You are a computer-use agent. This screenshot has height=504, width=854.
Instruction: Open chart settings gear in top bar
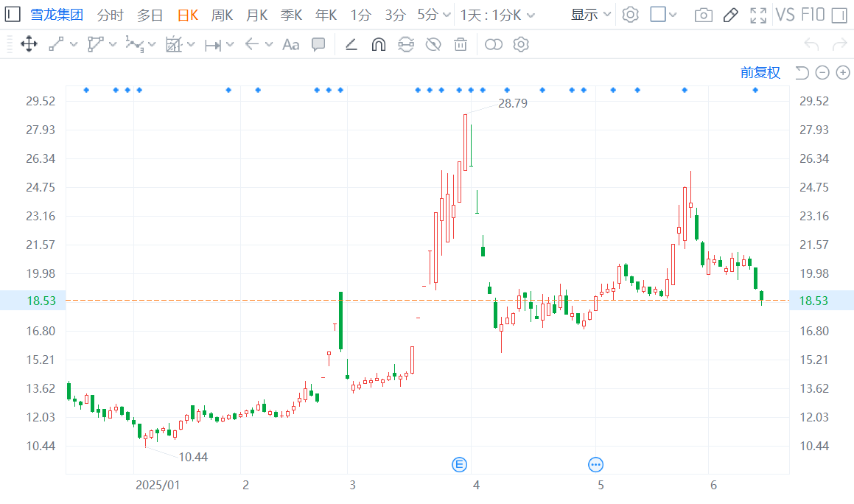point(630,15)
